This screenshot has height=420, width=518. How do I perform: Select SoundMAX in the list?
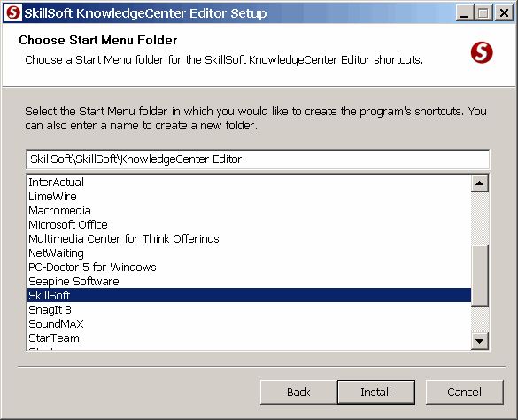[249, 324]
